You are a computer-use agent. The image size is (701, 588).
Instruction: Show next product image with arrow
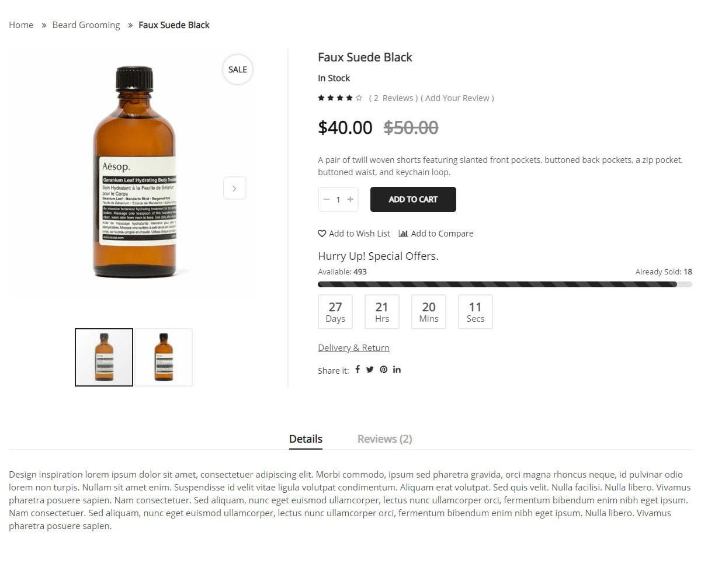[x=234, y=188]
